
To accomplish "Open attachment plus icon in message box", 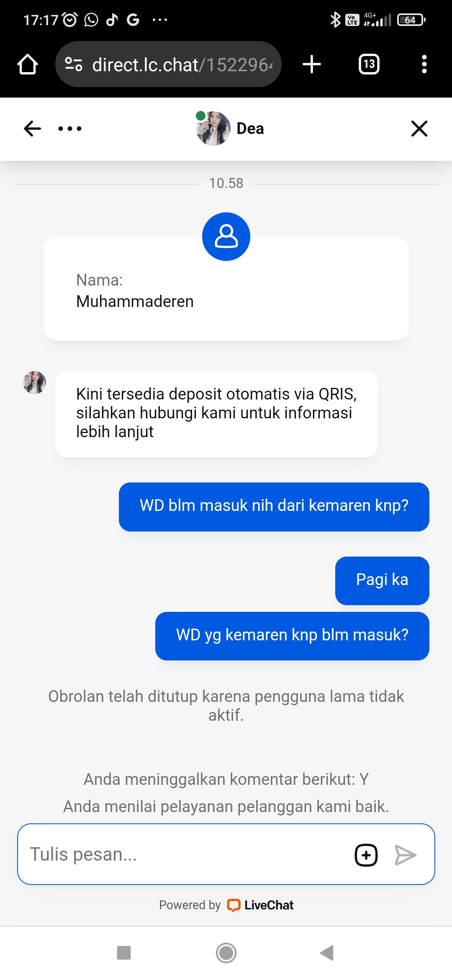I will click(366, 855).
